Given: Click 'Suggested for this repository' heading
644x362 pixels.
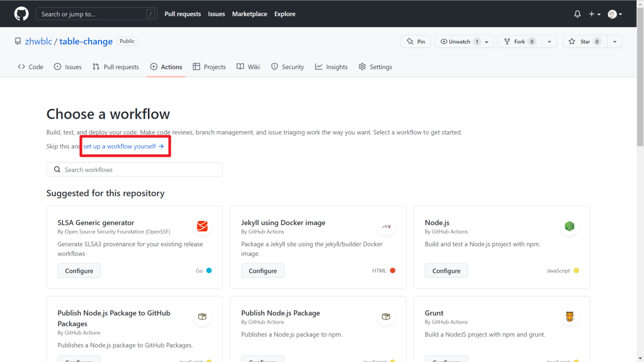Looking at the screenshot, I should [x=106, y=193].
